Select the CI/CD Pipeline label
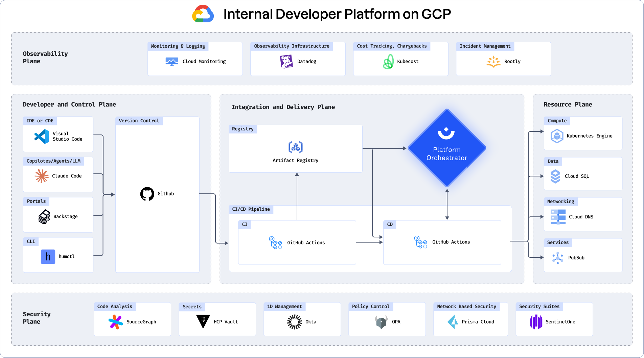The height and width of the screenshot is (358, 644). click(x=251, y=209)
